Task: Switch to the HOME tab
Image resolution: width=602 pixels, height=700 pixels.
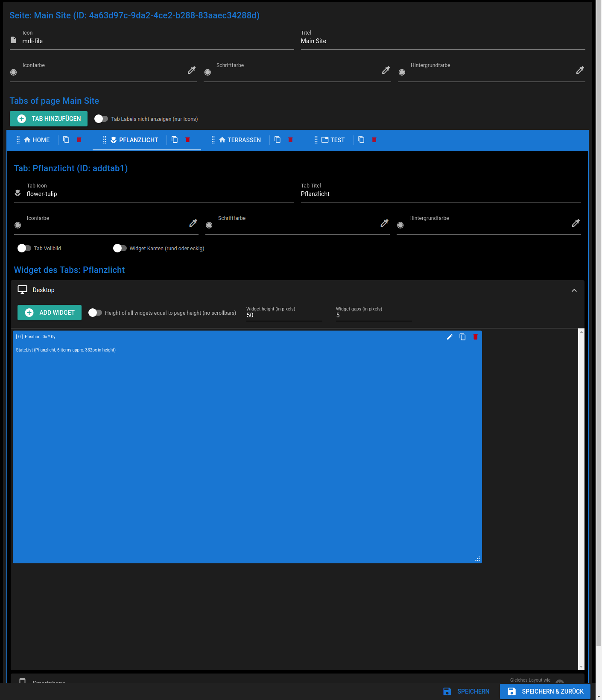Action: tap(37, 140)
